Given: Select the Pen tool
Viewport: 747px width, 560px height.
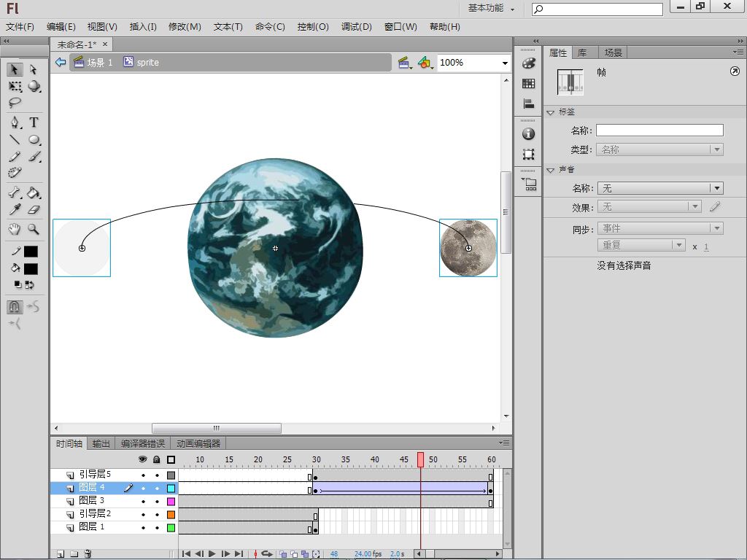Looking at the screenshot, I should coord(15,122).
